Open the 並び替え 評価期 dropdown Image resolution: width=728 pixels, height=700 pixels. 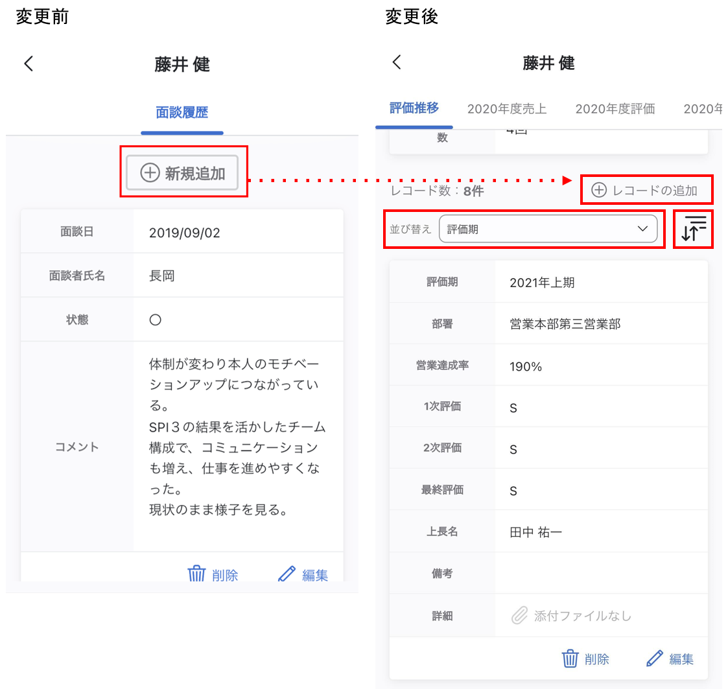pyautogui.click(x=548, y=229)
